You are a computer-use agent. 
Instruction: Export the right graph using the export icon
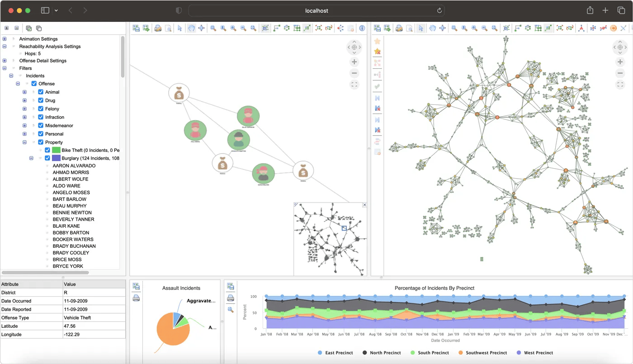coord(387,28)
